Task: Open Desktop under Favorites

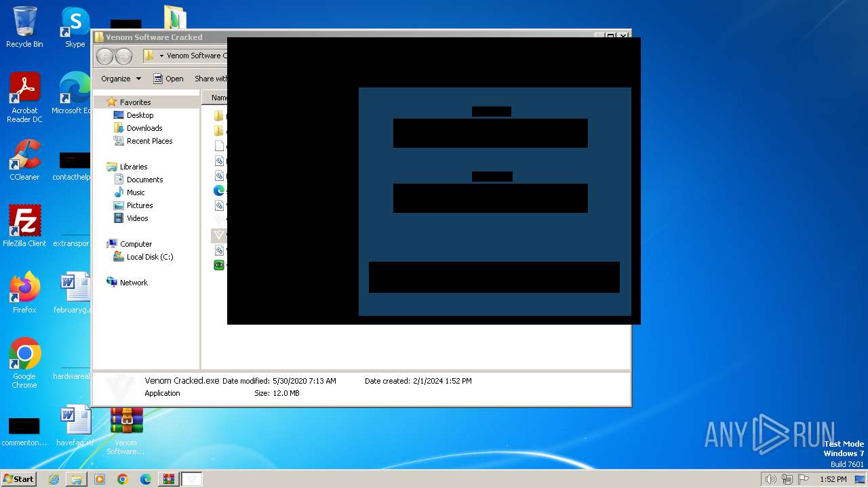Action: tap(140, 115)
